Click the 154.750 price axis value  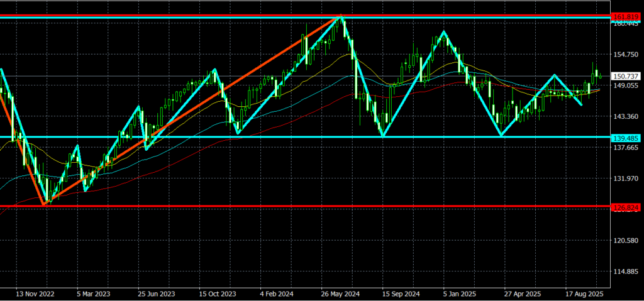point(627,55)
